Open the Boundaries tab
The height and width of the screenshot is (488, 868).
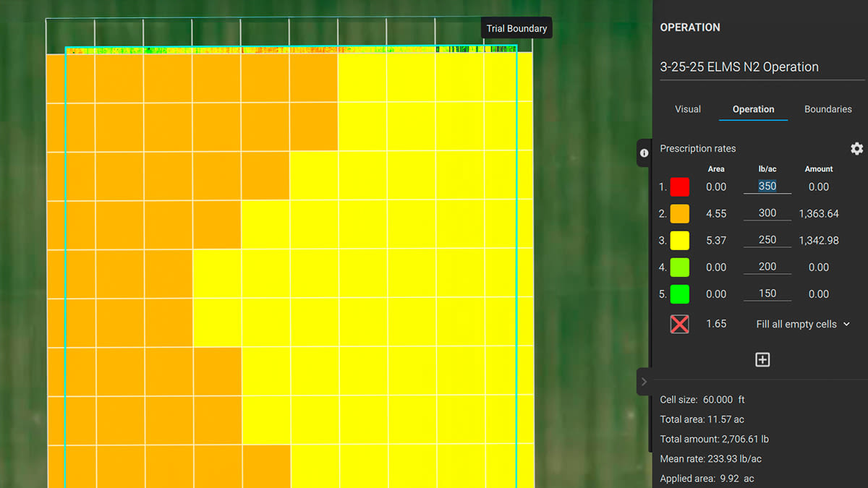coord(827,109)
